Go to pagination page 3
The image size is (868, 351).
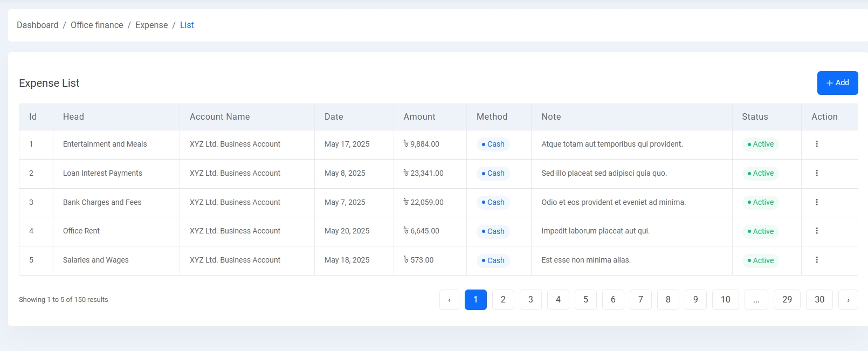click(531, 300)
